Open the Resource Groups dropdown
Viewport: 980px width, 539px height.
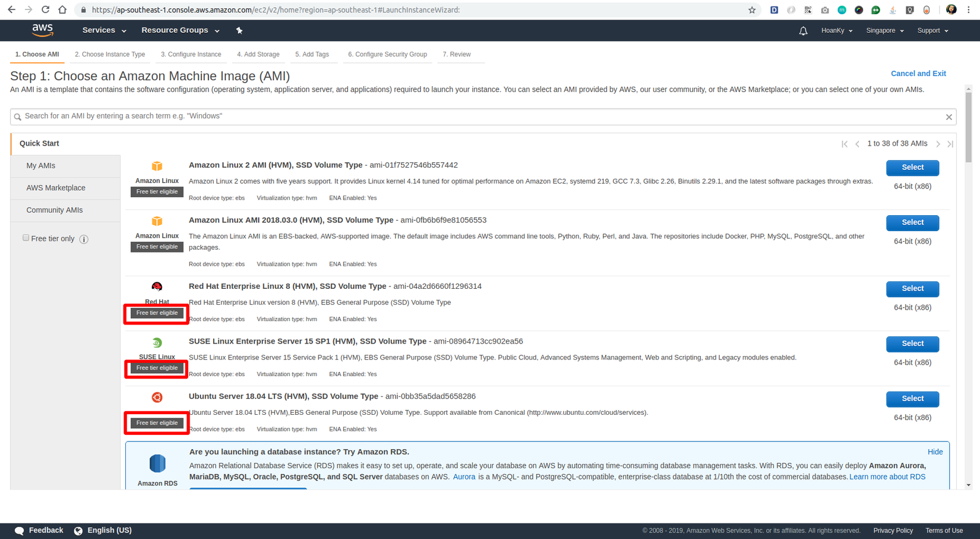pyautogui.click(x=181, y=30)
